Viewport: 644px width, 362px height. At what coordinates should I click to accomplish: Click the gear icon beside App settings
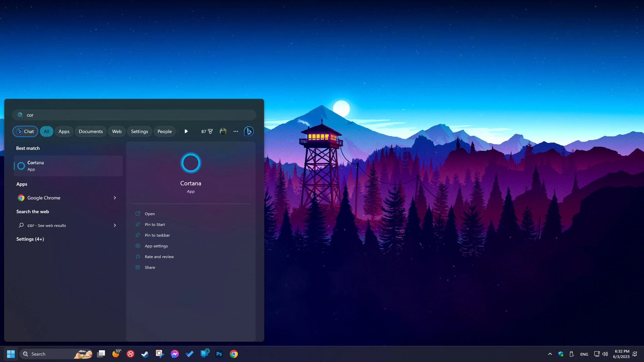[138, 246]
